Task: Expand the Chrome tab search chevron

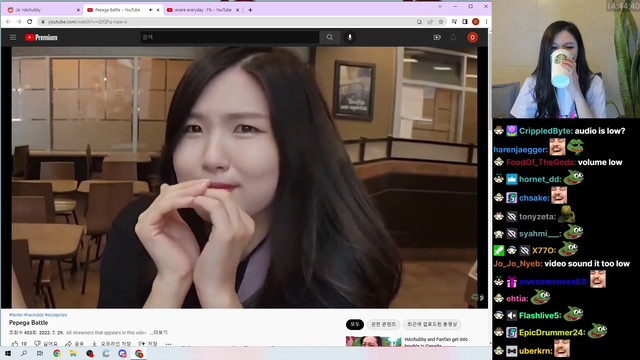Action: (440, 7)
